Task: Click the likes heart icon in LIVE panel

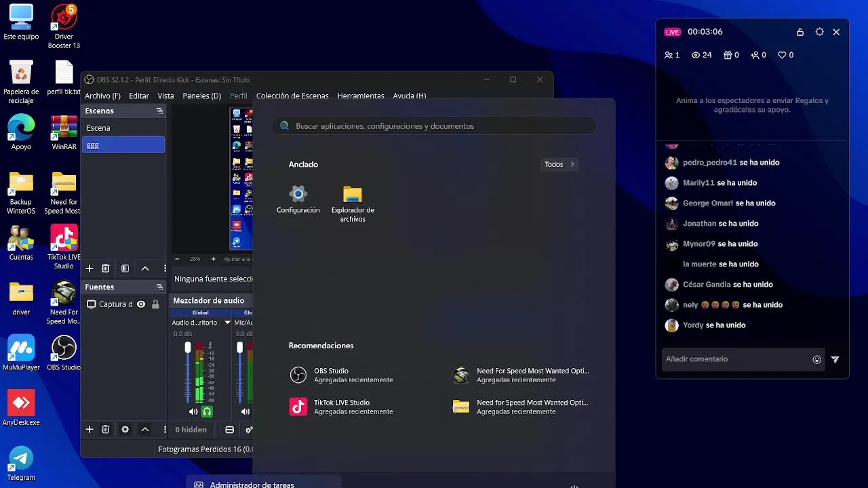Action: pyautogui.click(x=782, y=55)
